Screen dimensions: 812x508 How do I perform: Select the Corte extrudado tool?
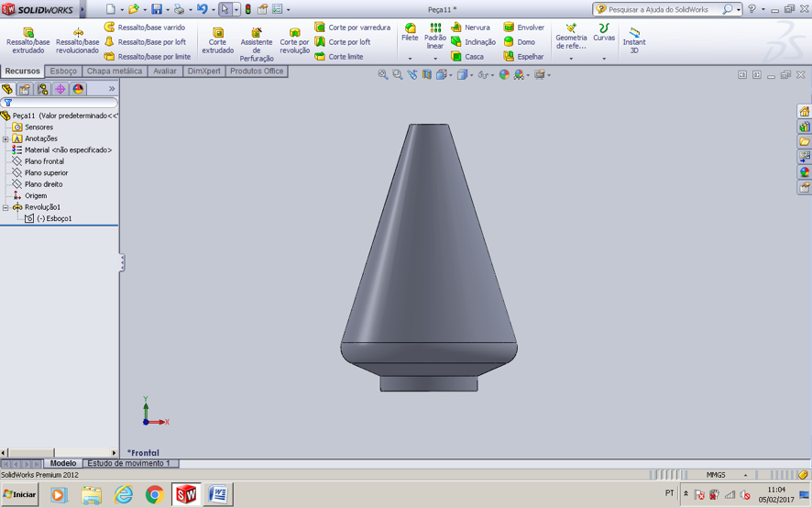tap(217, 40)
